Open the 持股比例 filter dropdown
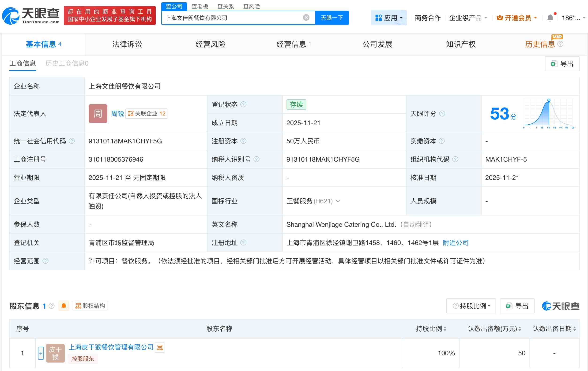Screen dimensions: 588x371 click(471, 306)
